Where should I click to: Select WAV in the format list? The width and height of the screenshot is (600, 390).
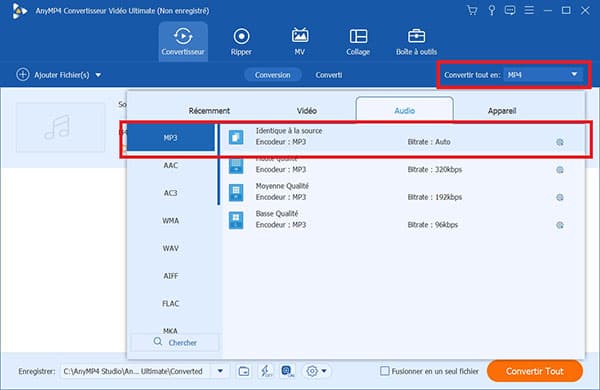click(170, 248)
